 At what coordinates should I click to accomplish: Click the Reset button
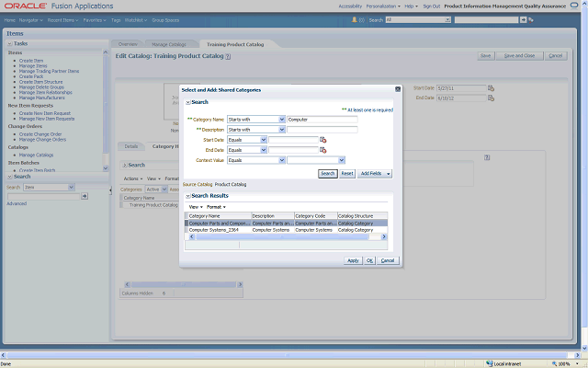[347, 174]
